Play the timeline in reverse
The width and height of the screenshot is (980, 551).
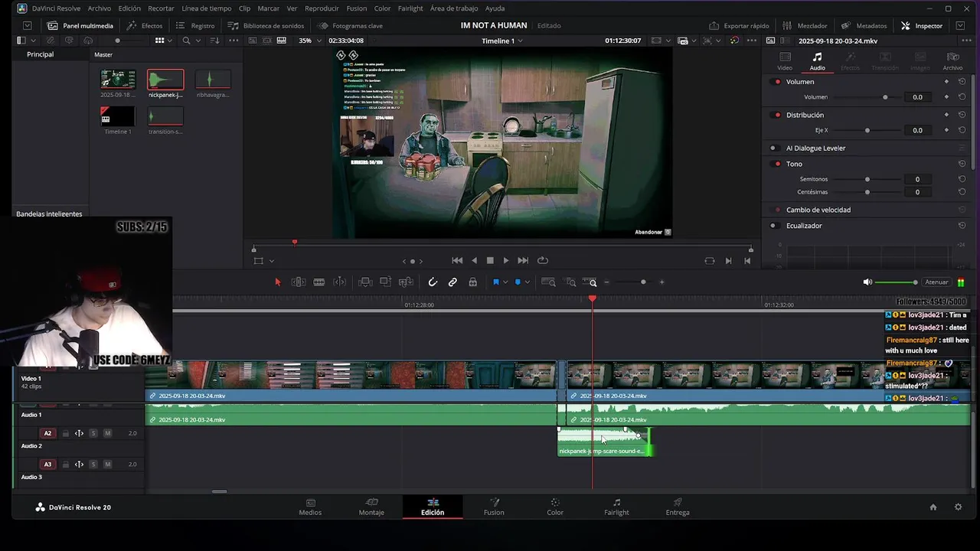[474, 260]
